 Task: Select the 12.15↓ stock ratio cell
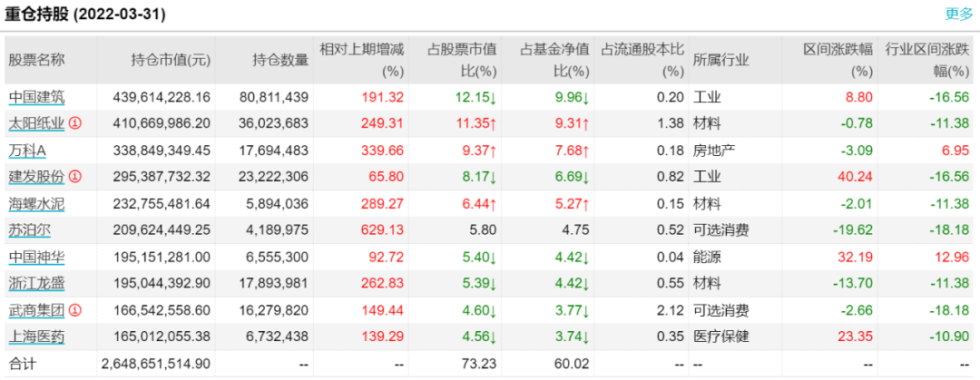(x=476, y=98)
